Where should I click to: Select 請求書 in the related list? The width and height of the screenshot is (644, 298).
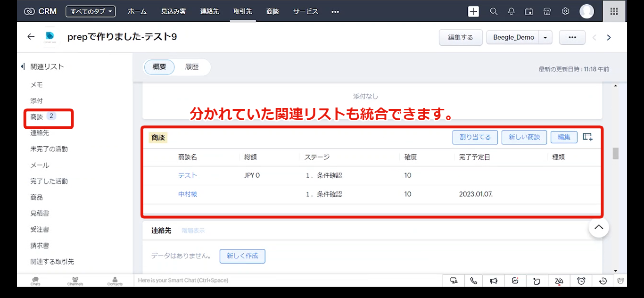point(40,246)
